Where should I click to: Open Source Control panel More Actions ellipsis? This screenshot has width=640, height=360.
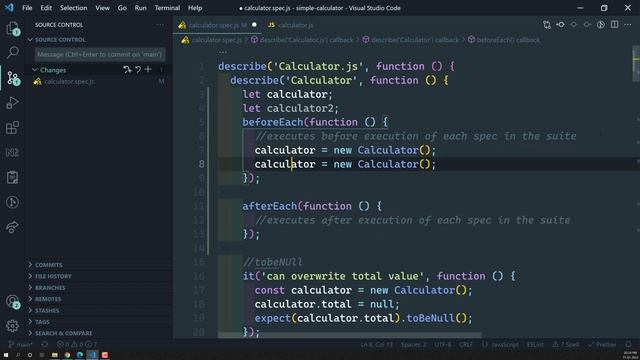click(160, 25)
